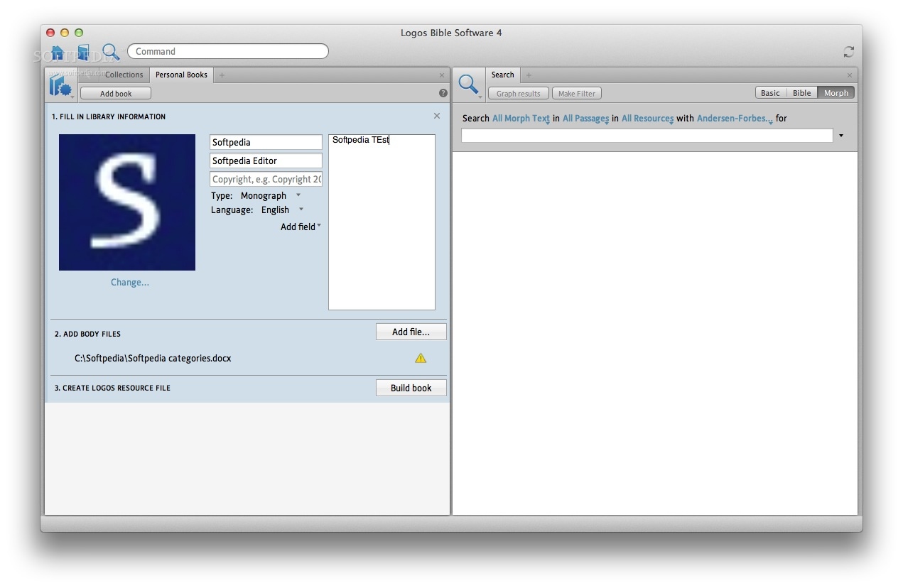Viewport: 903px width, 588px height.
Task: Click the warning triangle next to the docx file
Action: [x=421, y=358]
